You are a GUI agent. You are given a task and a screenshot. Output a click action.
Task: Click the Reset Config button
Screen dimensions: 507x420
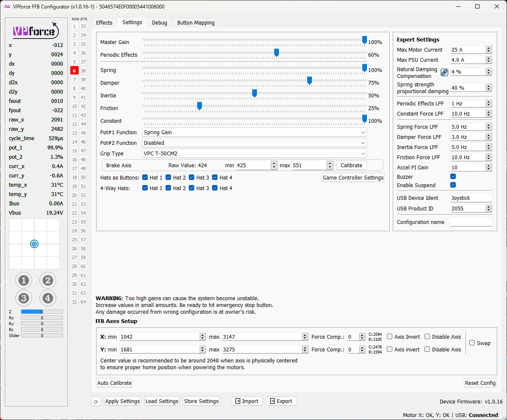pos(480,383)
